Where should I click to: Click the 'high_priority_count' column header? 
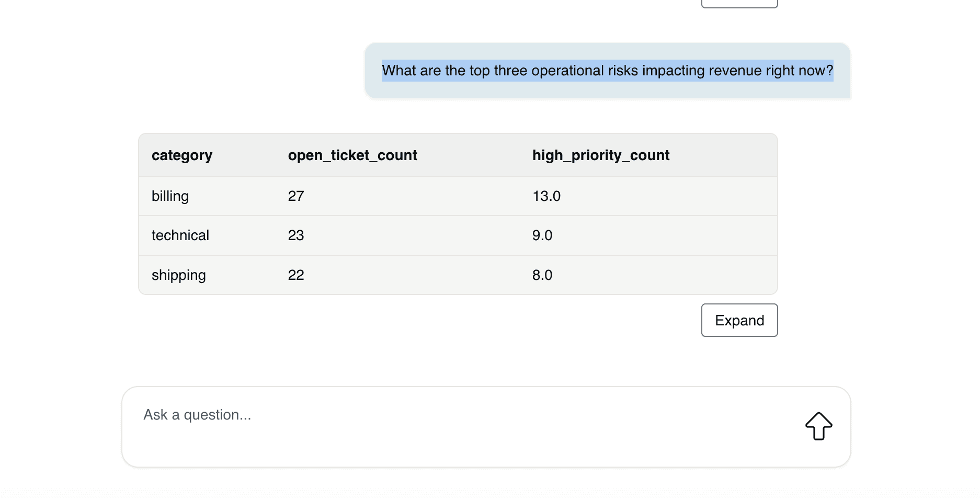pos(600,155)
